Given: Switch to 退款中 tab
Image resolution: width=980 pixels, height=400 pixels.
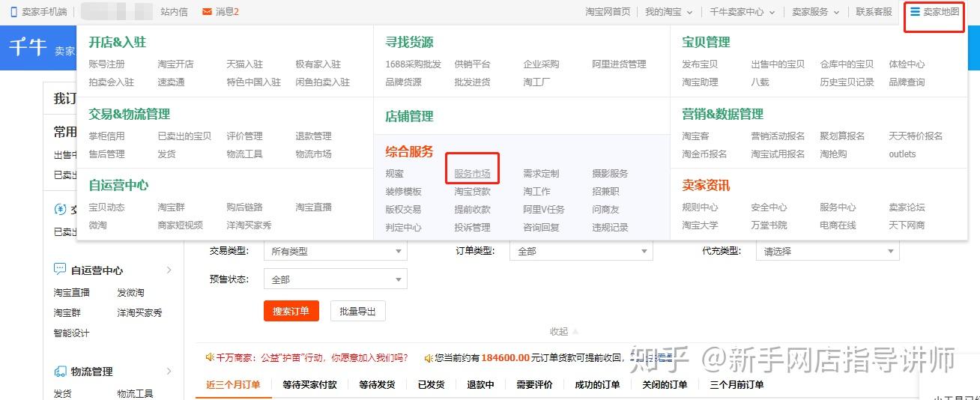Looking at the screenshot, I should click(x=480, y=385).
